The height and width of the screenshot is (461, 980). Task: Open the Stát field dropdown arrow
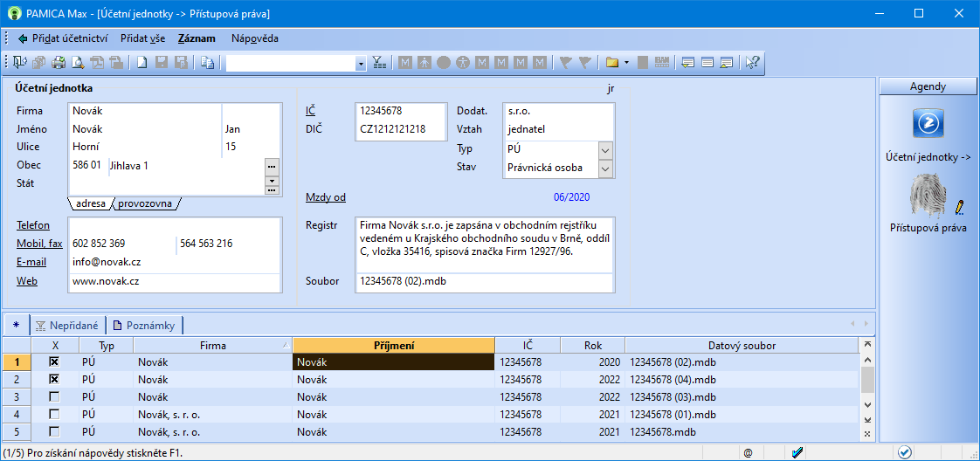tap(272, 181)
